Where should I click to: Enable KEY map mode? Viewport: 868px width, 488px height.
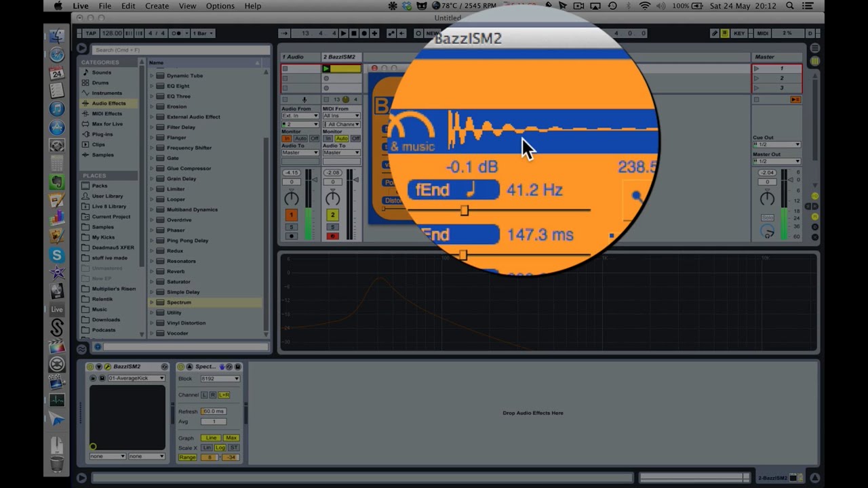pos(739,33)
